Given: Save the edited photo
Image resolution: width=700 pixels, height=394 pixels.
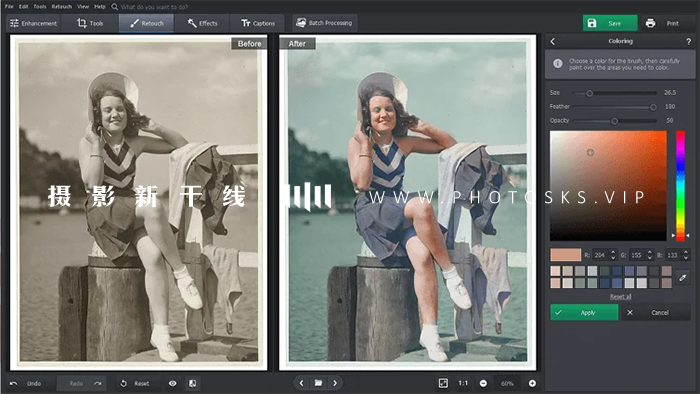Looking at the screenshot, I should click(x=610, y=23).
